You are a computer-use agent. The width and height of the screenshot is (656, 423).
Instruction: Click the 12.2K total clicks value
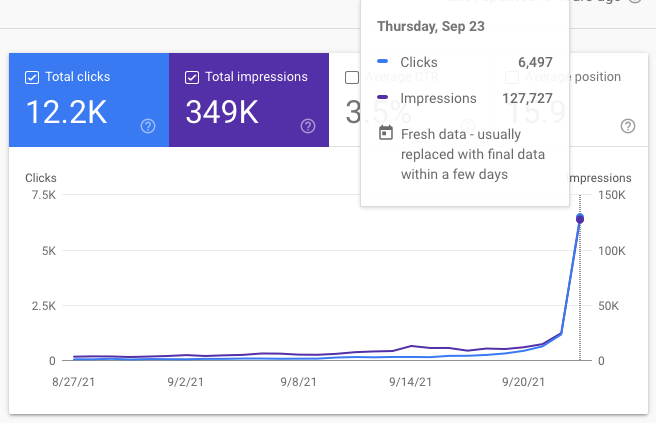click(65, 112)
